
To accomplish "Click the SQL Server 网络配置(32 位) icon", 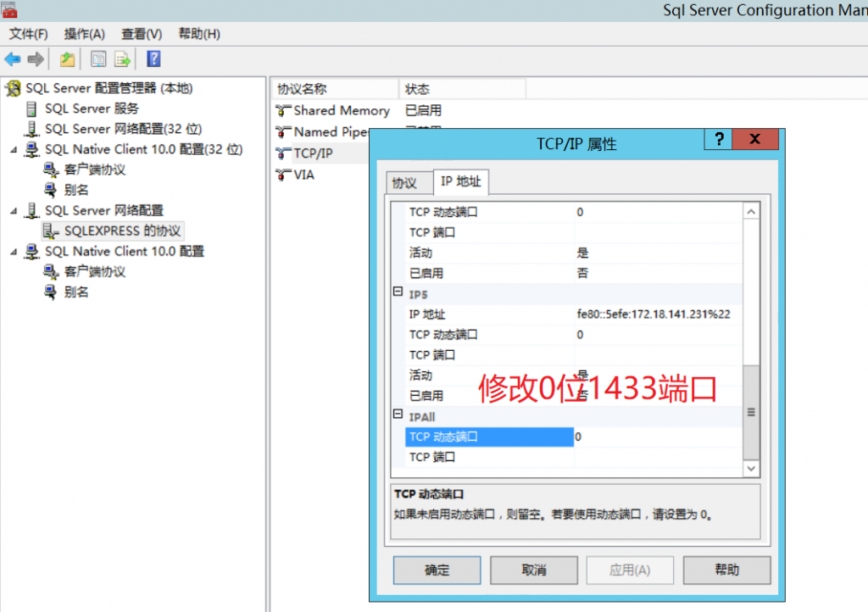I will tap(31, 129).
